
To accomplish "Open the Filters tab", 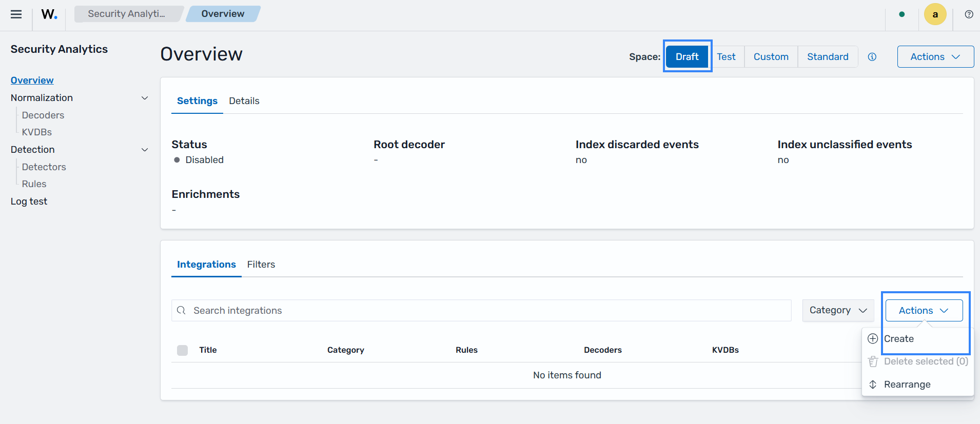I will coord(261,265).
